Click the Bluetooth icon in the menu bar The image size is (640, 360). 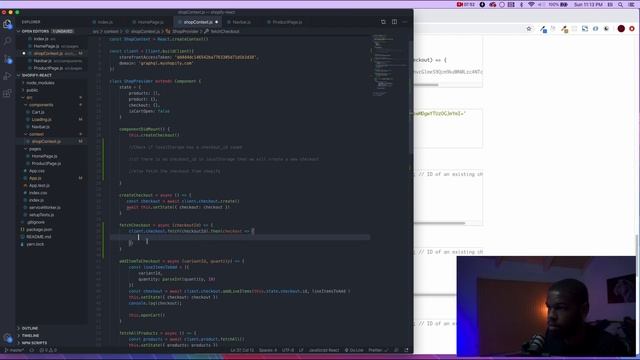[x=522, y=4]
